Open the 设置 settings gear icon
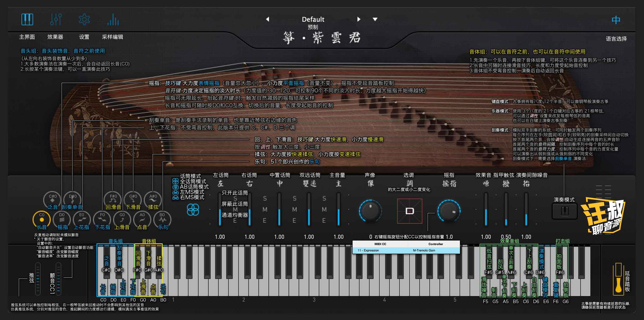644x320 pixels. click(84, 19)
